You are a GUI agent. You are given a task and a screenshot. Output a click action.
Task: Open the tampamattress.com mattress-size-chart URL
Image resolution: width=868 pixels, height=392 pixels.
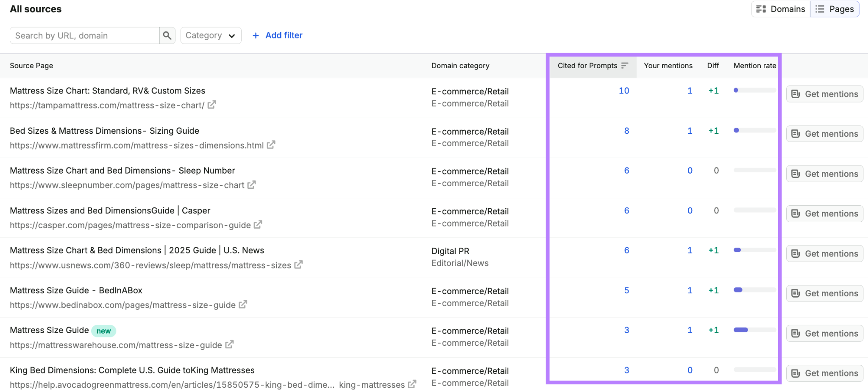point(107,105)
